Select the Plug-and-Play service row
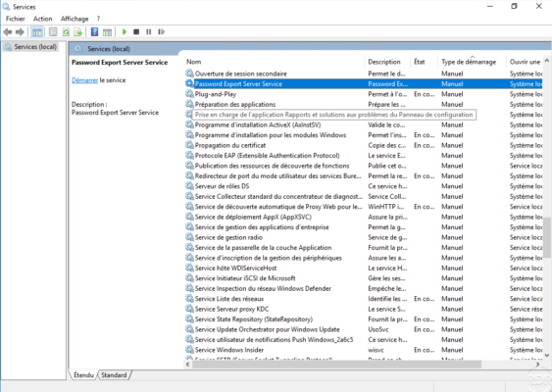552x392 pixels. pyautogui.click(x=364, y=94)
